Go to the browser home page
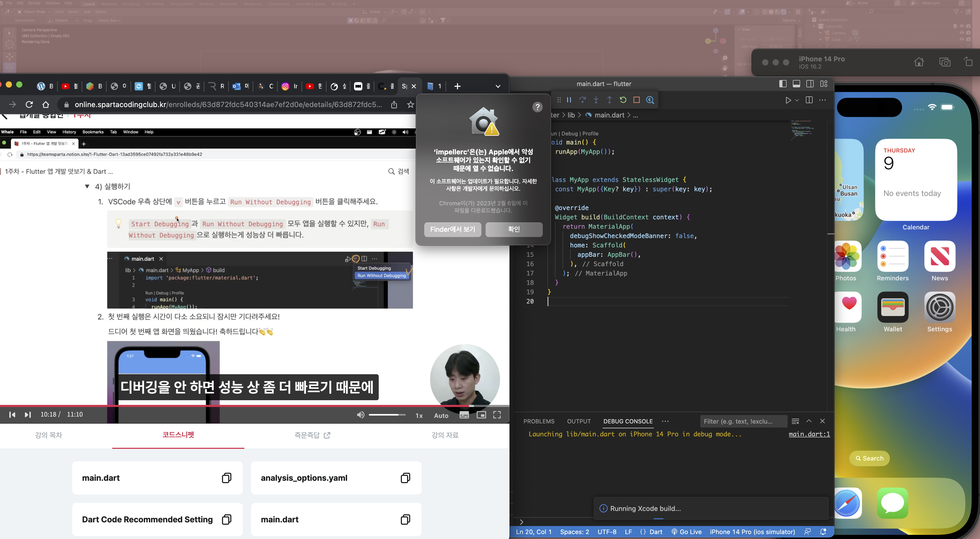The image size is (980, 539). [46, 104]
